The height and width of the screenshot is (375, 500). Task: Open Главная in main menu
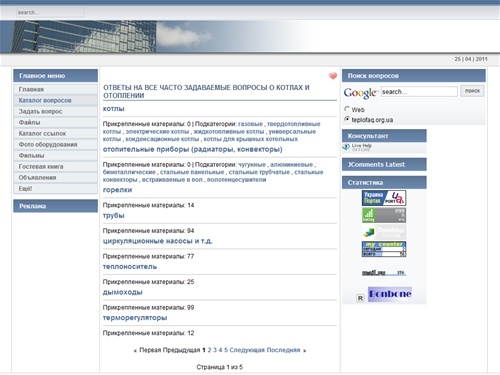(55, 89)
